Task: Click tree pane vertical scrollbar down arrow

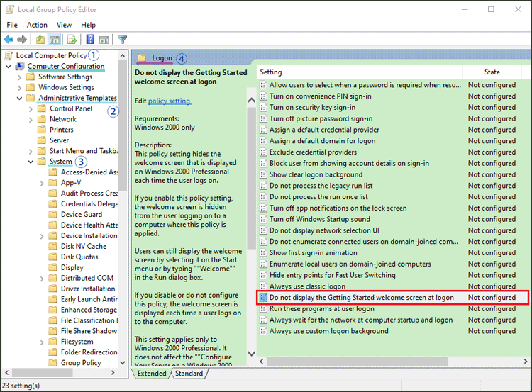Action: click(x=123, y=362)
